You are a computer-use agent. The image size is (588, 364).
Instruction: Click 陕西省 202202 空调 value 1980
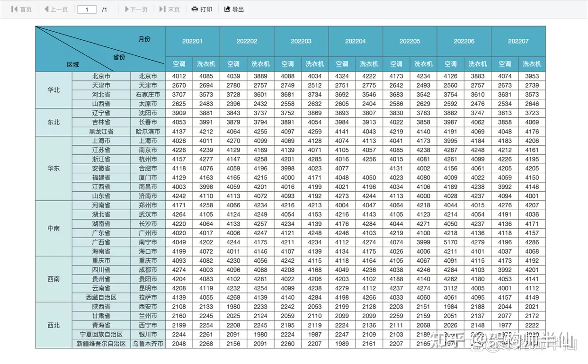pyautogui.click(x=233, y=307)
